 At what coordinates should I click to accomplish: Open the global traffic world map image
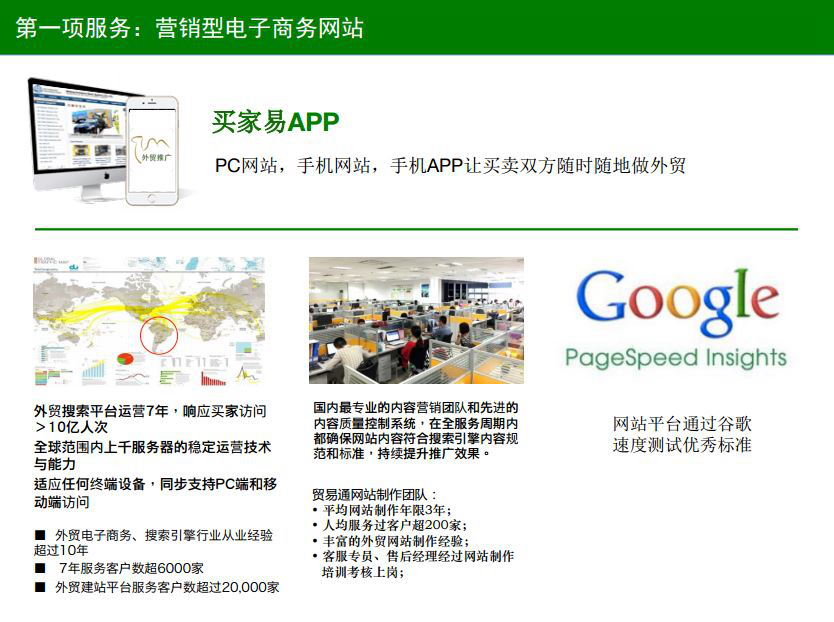pos(149,321)
